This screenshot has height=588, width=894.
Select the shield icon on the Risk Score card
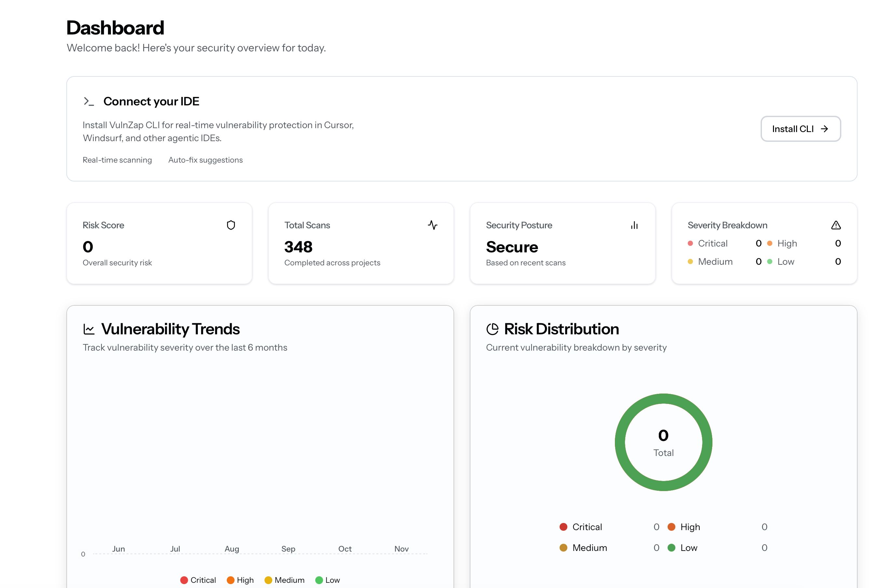[231, 224]
